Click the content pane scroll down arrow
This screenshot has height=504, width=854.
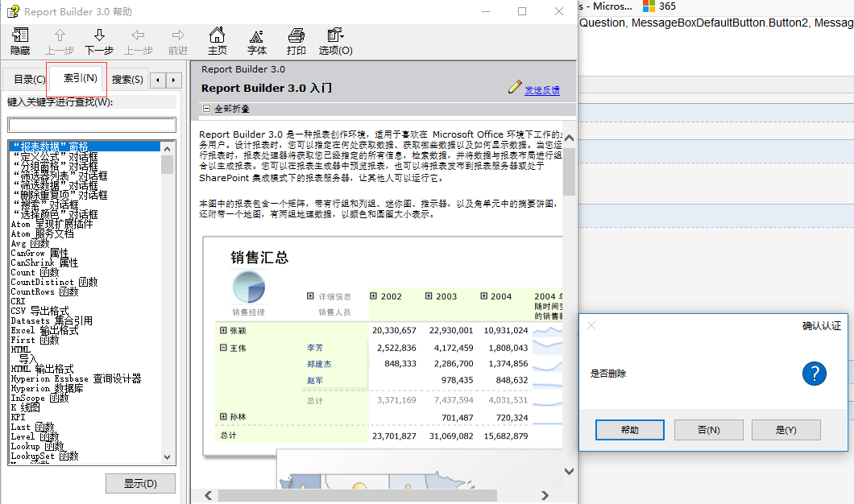[569, 471]
